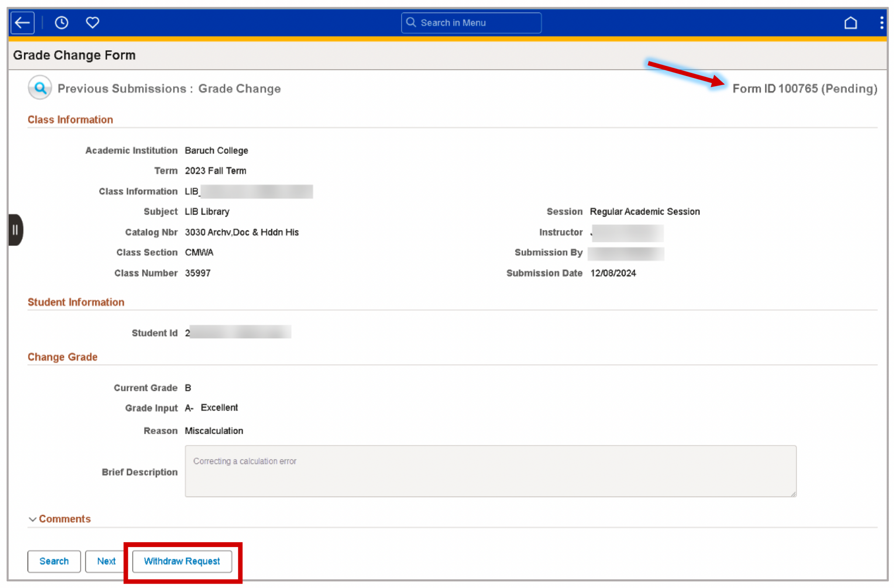
Task: Click Withdraw Request button
Action: click(182, 561)
